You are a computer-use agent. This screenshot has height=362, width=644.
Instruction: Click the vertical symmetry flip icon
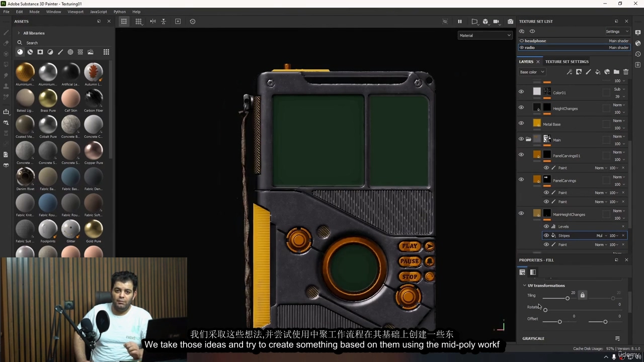click(164, 21)
